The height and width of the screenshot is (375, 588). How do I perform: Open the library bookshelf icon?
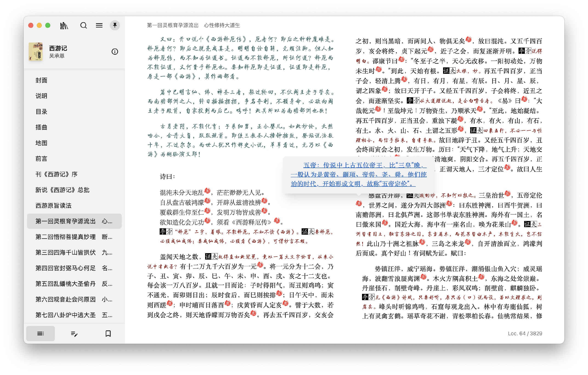click(64, 26)
